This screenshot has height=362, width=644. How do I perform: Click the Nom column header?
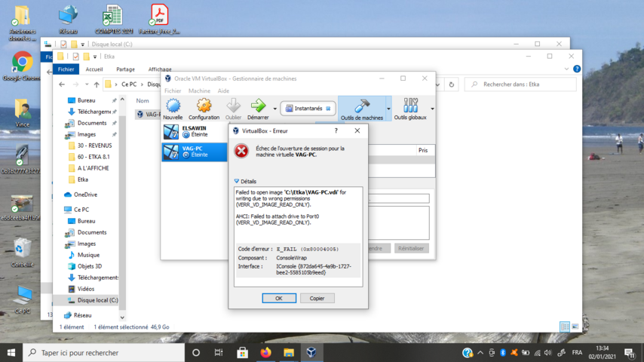[x=143, y=100]
